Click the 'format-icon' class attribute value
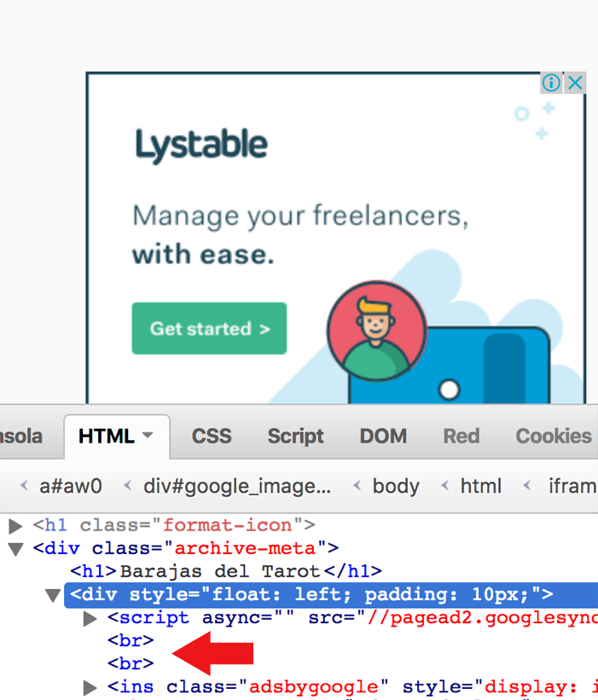598x700 pixels. click(227, 525)
